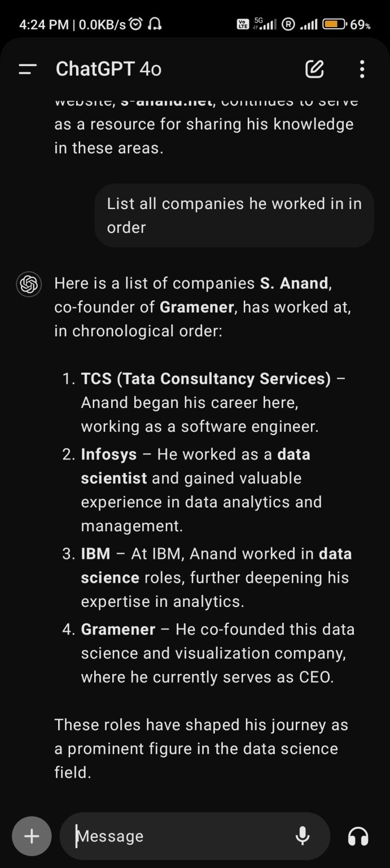Viewport: 390px width, 868px height.
Task: Launch voice mode with headphones icon
Action: [x=358, y=836]
